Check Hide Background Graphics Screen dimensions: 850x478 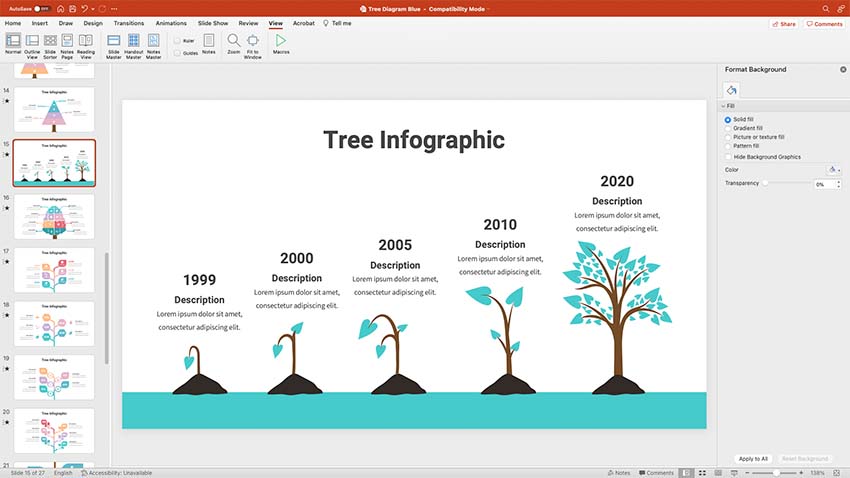(728, 157)
